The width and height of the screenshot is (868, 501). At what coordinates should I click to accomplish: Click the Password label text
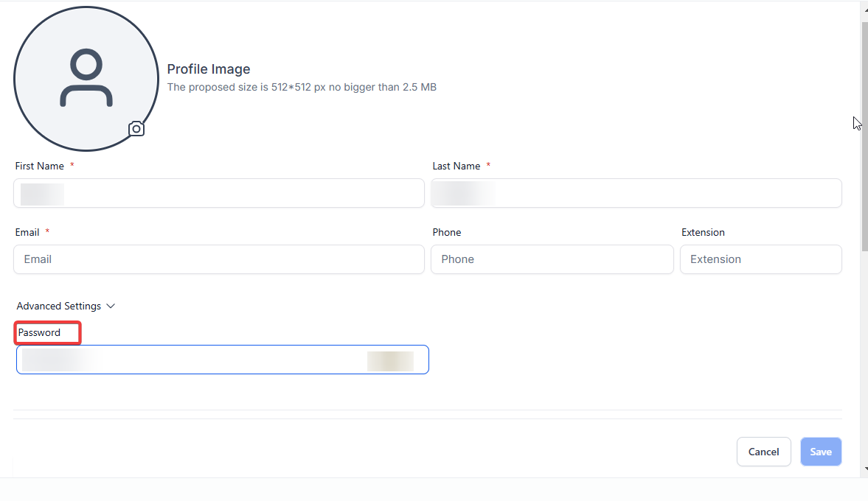click(40, 332)
